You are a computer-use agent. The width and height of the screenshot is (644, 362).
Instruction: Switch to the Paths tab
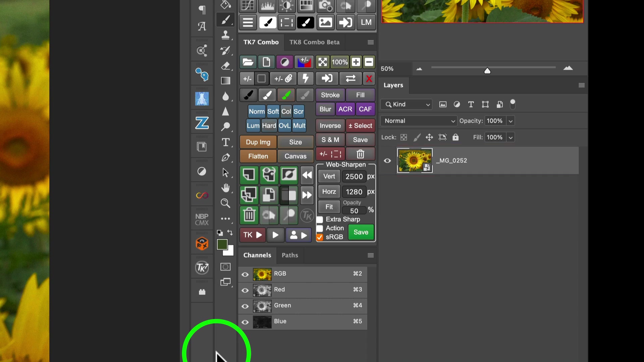point(290,255)
